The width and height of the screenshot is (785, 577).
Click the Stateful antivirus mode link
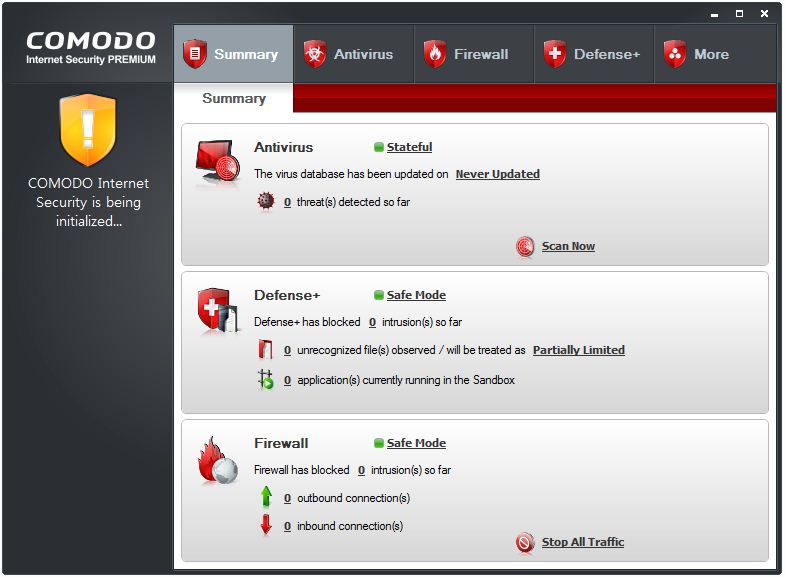[x=409, y=147]
